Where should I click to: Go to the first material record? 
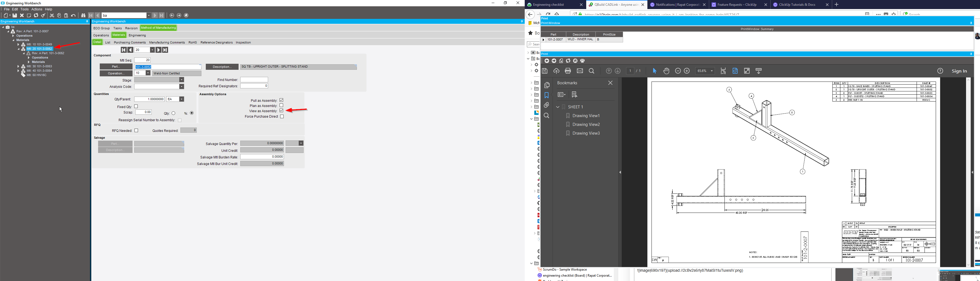click(x=124, y=50)
